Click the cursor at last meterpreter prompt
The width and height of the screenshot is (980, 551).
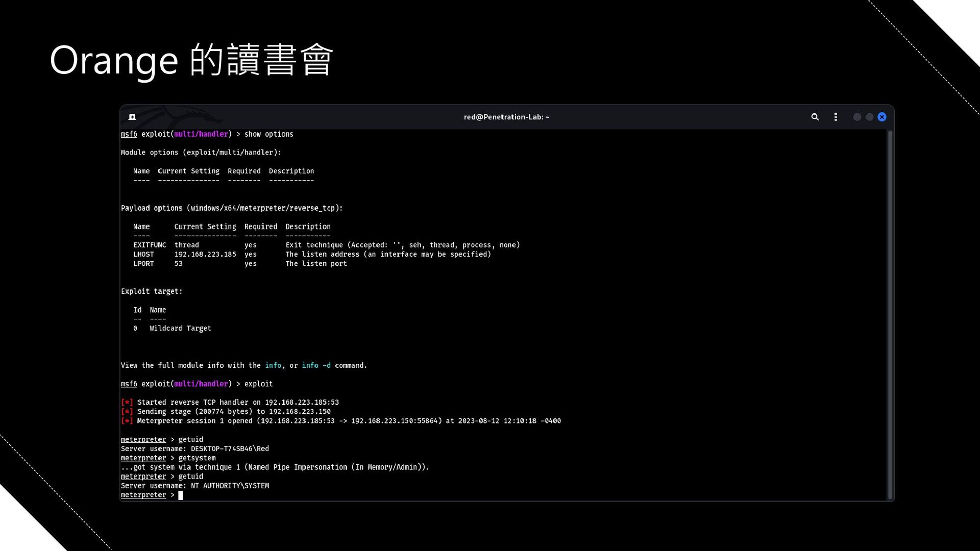coord(180,495)
